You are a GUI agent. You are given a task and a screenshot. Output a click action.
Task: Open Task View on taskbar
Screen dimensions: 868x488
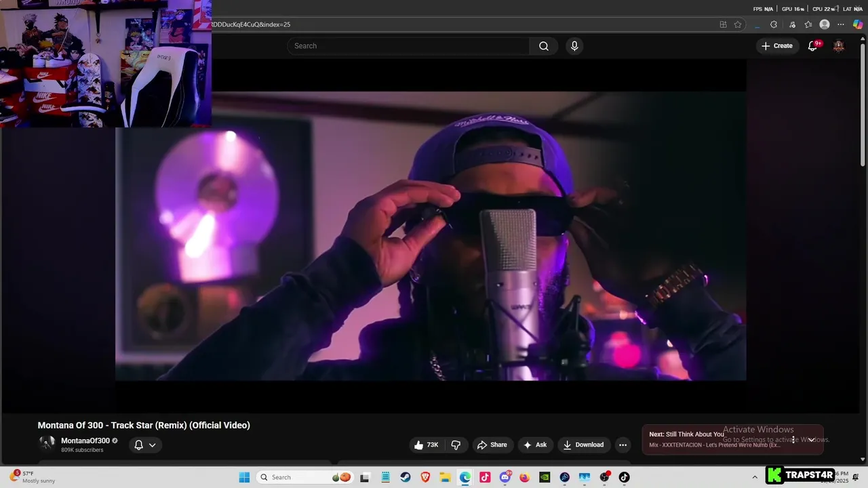(365, 477)
